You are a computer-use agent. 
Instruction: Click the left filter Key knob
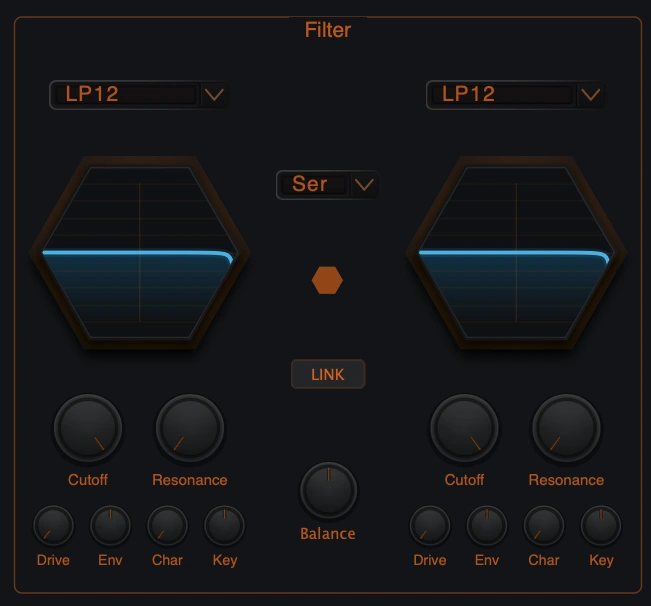225,525
